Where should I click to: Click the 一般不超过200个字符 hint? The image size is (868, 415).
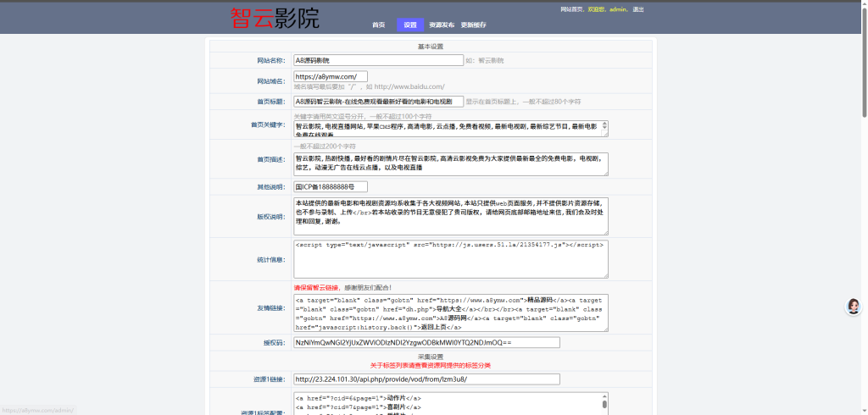pyautogui.click(x=325, y=147)
